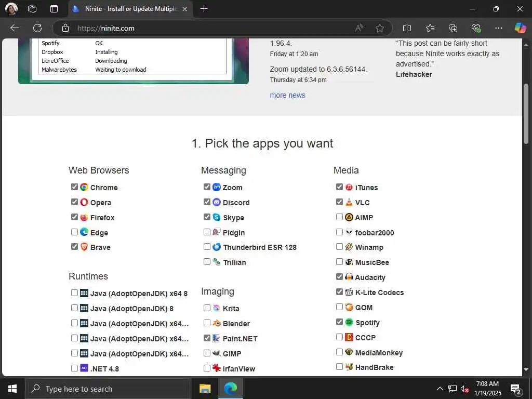Open the Copilot icon in Edge
This screenshot has width=532, height=399.
pos(520,28)
